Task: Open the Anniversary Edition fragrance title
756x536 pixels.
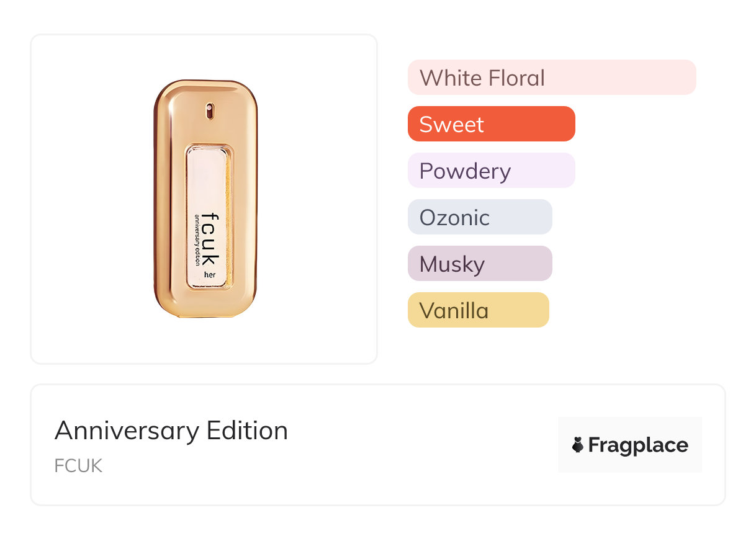Action: click(x=171, y=431)
